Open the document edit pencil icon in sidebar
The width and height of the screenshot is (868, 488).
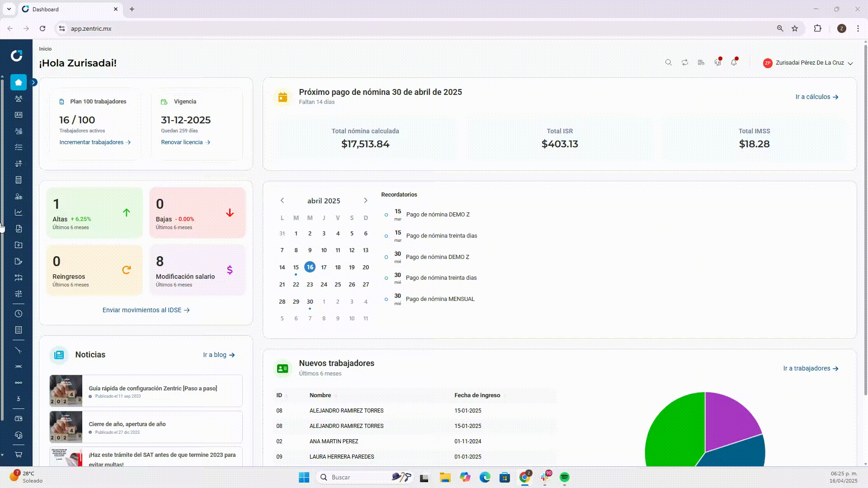pyautogui.click(x=19, y=261)
